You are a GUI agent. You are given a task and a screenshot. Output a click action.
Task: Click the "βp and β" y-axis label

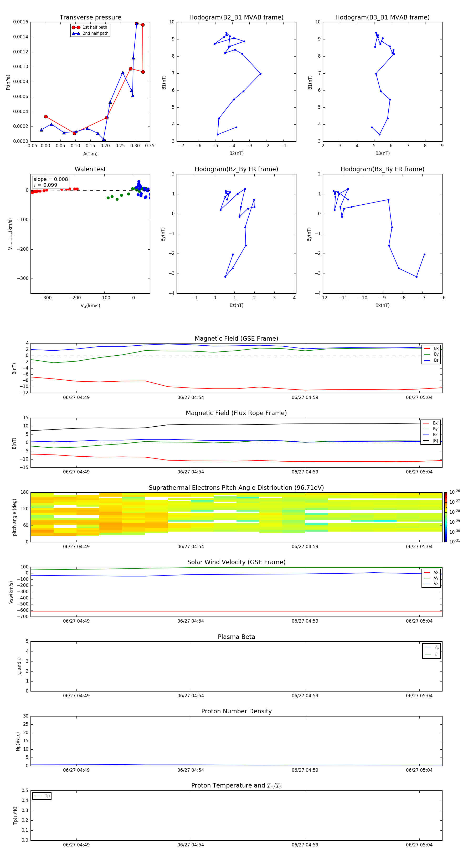coord(20,666)
